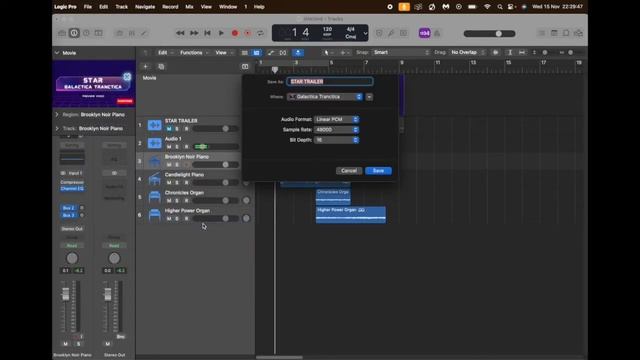640x360 pixels.
Task: Mute the Brooklyn Noir Piano track
Action: tap(169, 164)
